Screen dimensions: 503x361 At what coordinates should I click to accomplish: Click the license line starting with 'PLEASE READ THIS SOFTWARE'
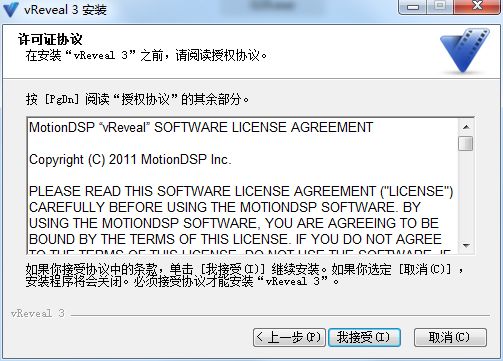[x=241, y=191]
